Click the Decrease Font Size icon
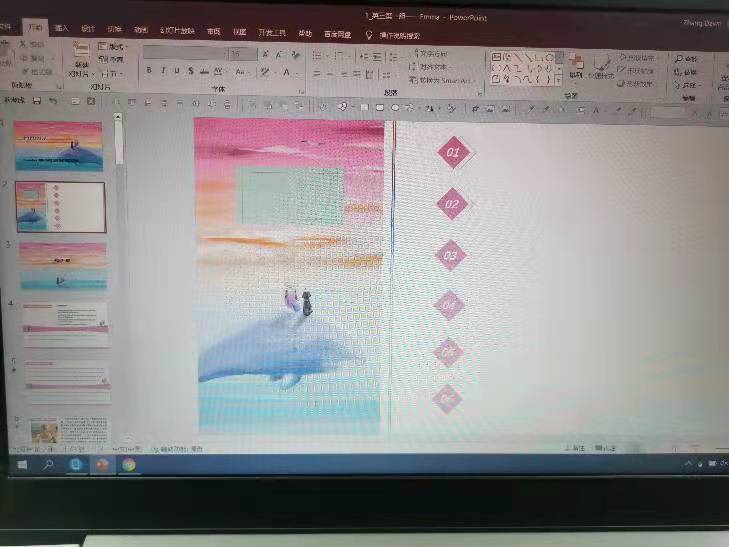The height and width of the screenshot is (547, 729). (279, 55)
